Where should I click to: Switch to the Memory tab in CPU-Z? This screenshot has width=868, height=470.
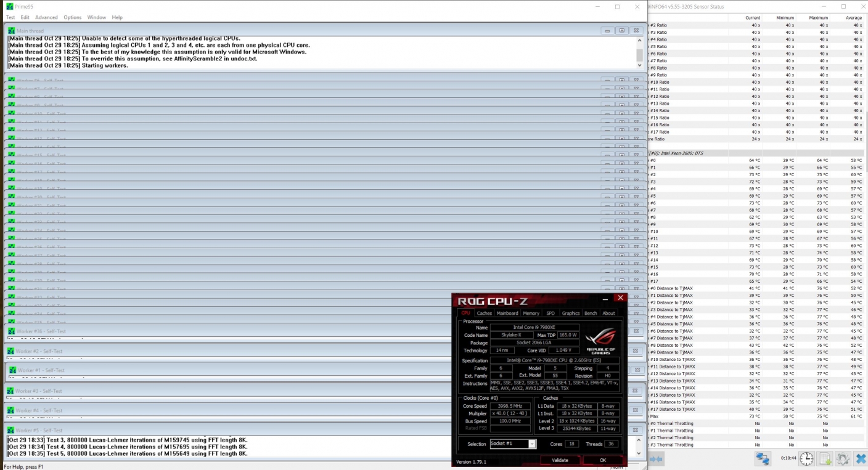(x=531, y=313)
